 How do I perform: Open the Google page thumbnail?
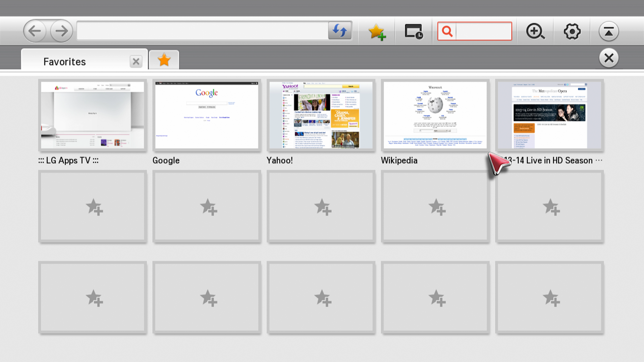click(x=207, y=115)
